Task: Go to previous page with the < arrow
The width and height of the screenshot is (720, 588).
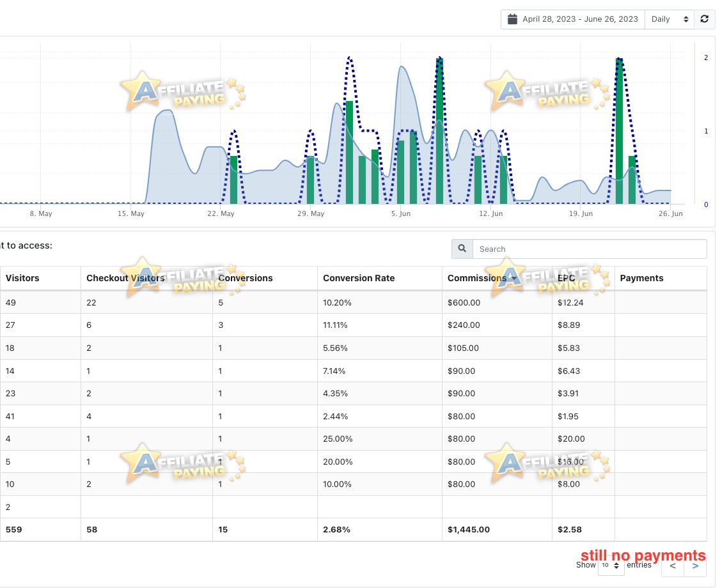Action: pyautogui.click(x=673, y=566)
